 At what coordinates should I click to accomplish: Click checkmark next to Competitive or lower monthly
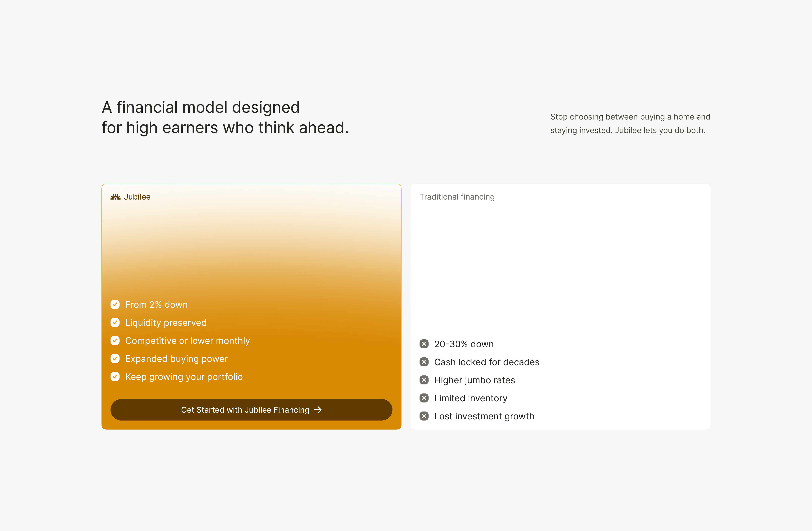(x=115, y=340)
